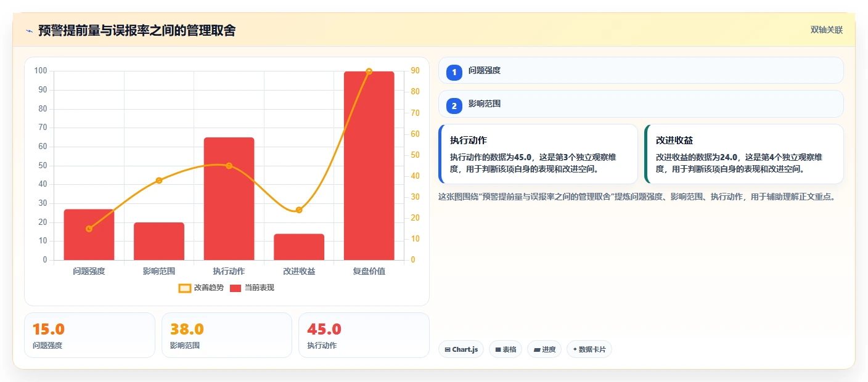This screenshot has height=382, width=868.
Task: Click the red 执行动作 bar
Action: tap(229, 198)
